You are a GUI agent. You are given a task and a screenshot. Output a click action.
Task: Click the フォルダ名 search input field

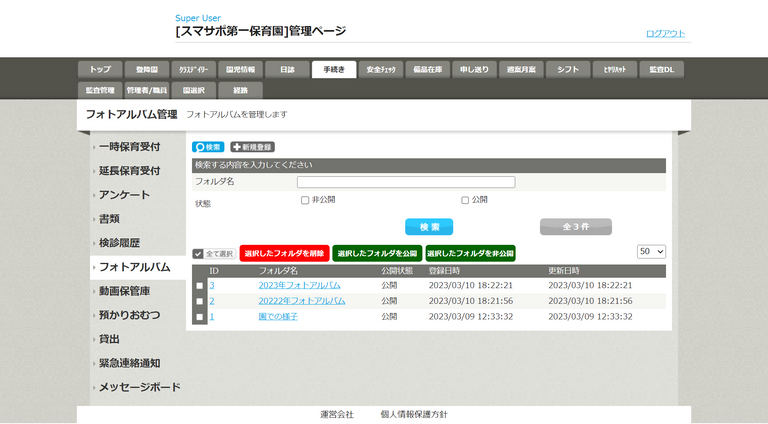point(405,182)
